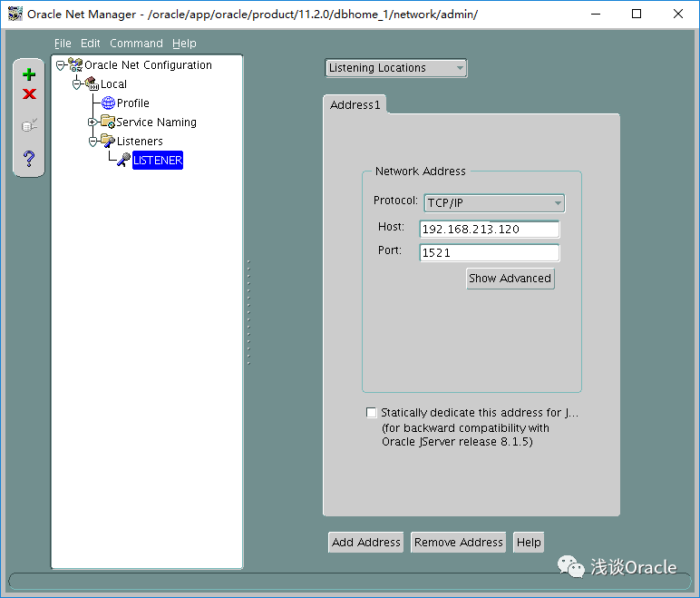700x598 pixels.
Task: Open the Help menu
Action: click(x=184, y=44)
